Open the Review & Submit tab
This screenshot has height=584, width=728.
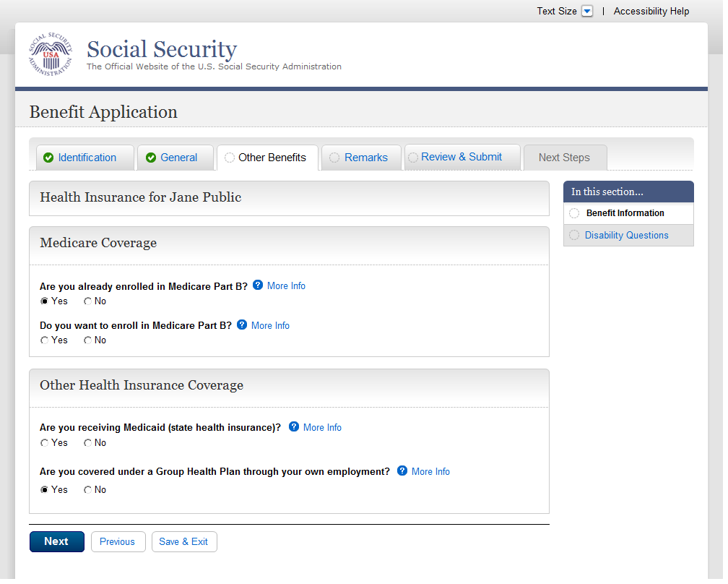pyautogui.click(x=461, y=157)
